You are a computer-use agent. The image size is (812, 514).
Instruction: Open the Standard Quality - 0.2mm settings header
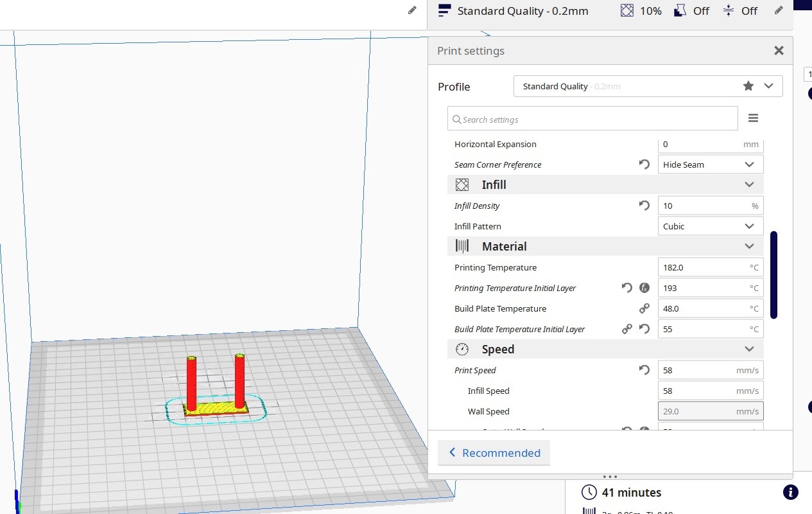point(523,10)
